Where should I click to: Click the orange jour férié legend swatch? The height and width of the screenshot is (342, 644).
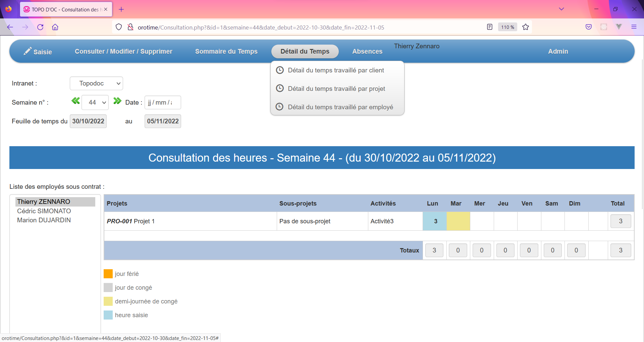(x=108, y=274)
